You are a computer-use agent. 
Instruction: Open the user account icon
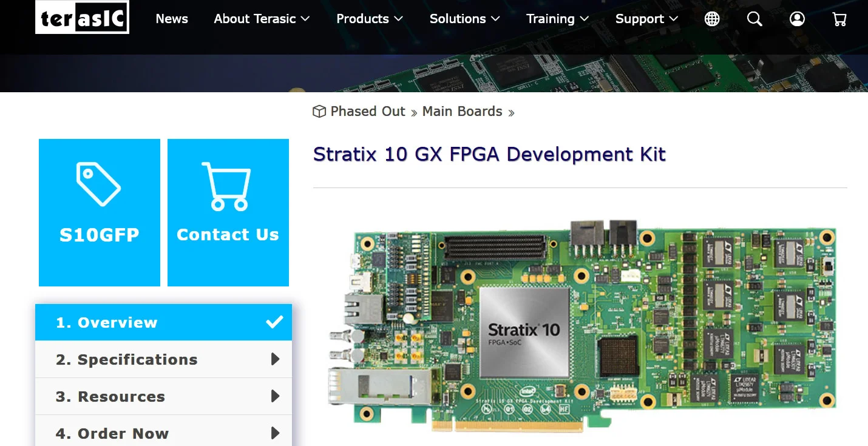797,19
